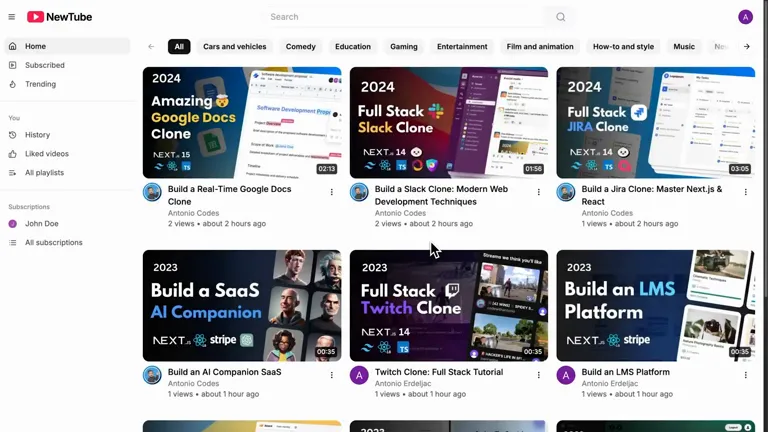Open All subscriptions link
768x432 pixels.
pos(68,242)
